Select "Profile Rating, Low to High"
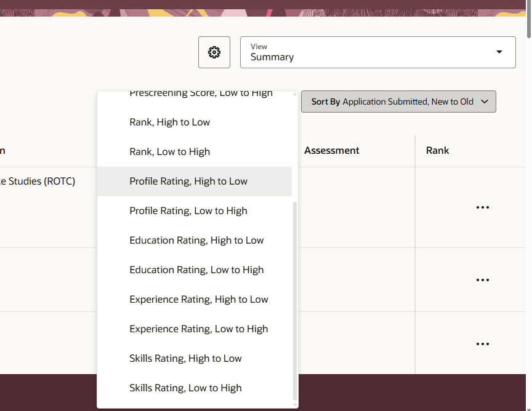Screen dimensions: 532x411 coord(188,210)
